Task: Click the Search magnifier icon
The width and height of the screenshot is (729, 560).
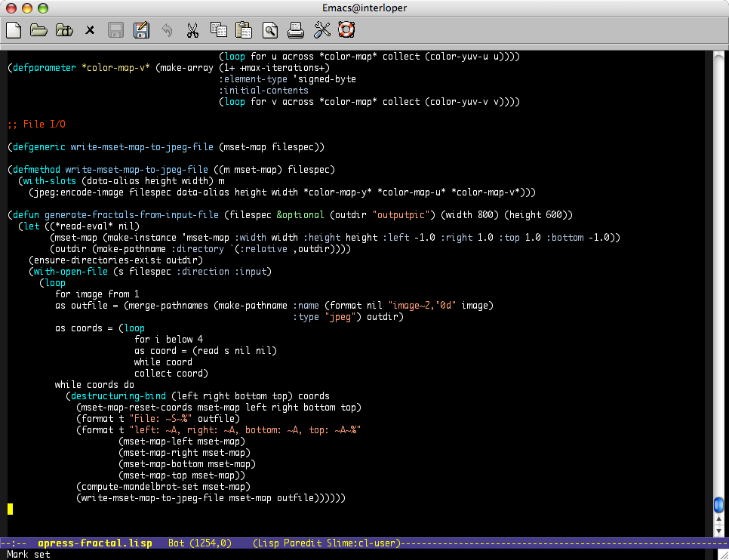Action: 269,30
